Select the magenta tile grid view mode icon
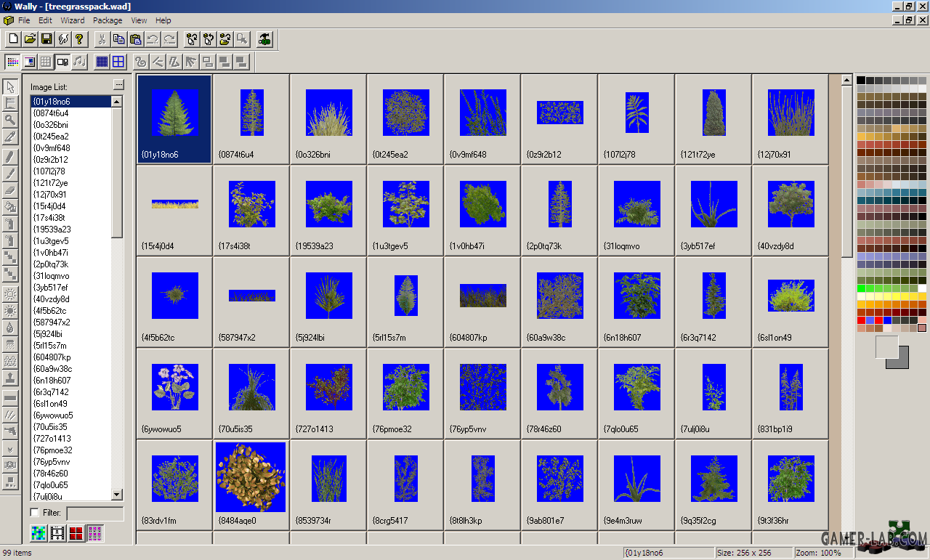Viewport: 930px width, 560px height. click(x=95, y=534)
